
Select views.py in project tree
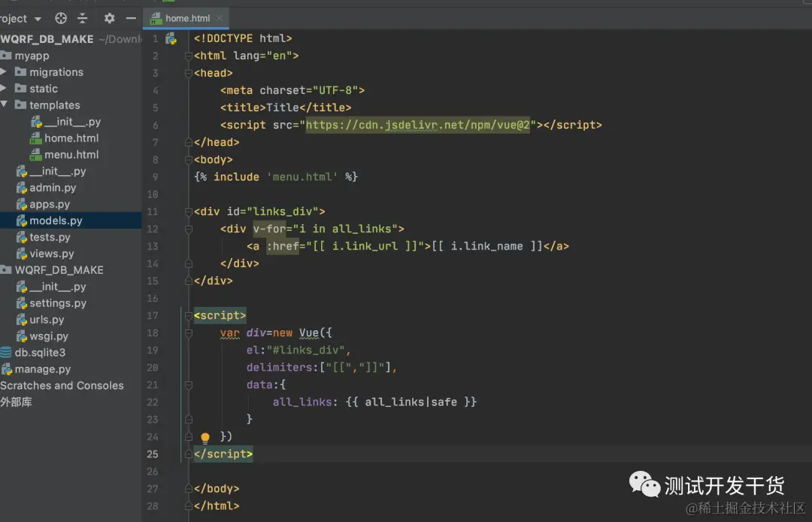point(51,253)
